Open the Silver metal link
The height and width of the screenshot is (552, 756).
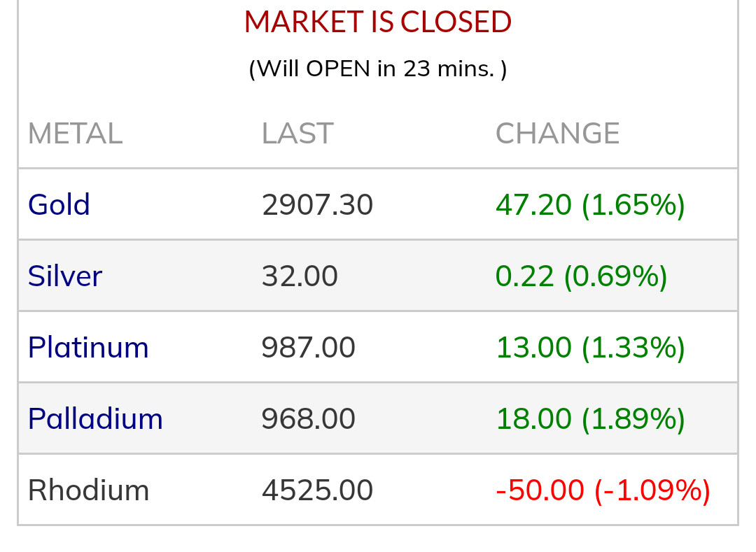pos(65,276)
